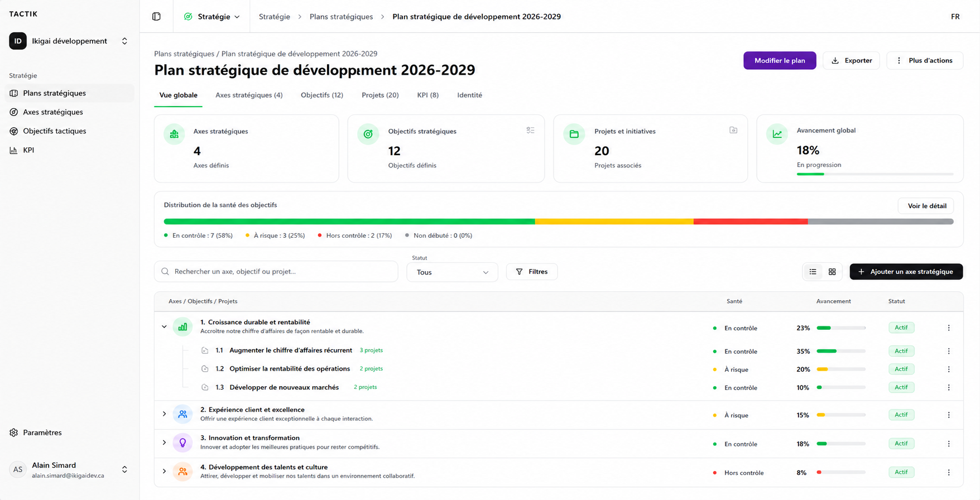The width and height of the screenshot is (980, 500).
Task: Open the three-dot menu for Développement des talents row
Action: point(949,473)
